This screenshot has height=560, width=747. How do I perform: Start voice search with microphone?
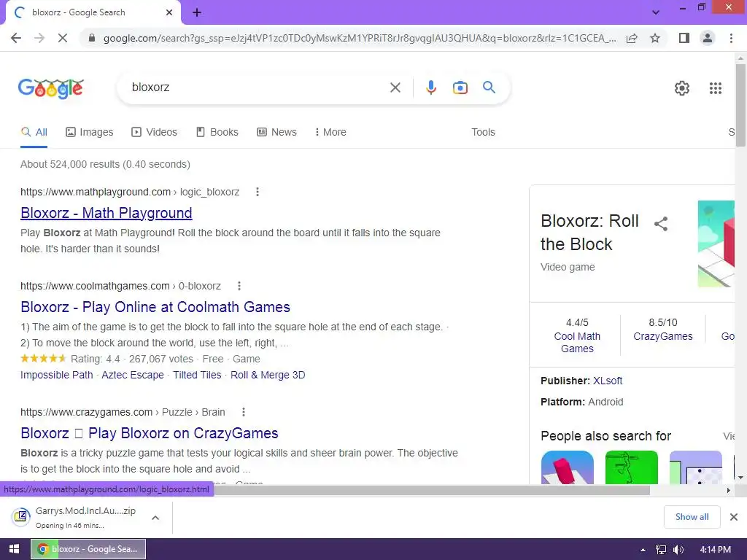[x=430, y=87]
